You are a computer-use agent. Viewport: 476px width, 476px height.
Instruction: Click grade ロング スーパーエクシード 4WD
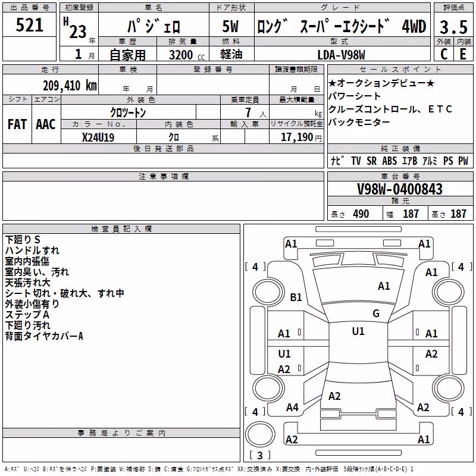click(x=342, y=26)
